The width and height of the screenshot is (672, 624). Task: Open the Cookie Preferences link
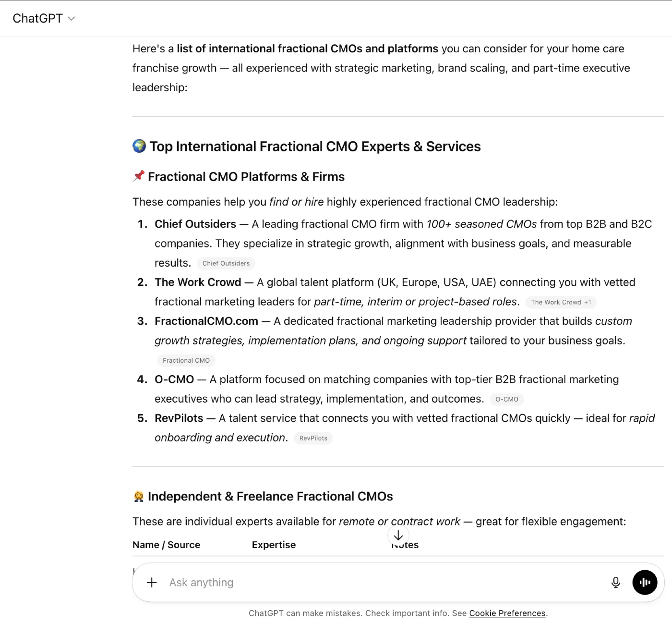point(507,613)
